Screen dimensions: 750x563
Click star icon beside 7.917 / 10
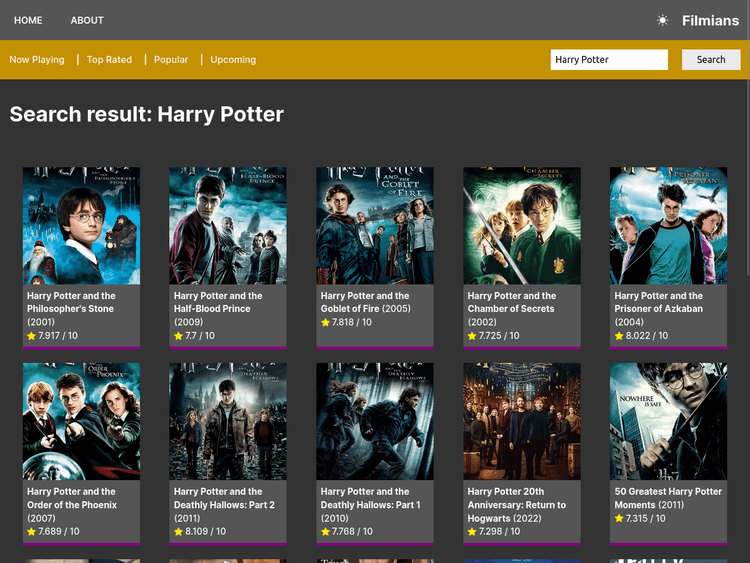coord(32,336)
